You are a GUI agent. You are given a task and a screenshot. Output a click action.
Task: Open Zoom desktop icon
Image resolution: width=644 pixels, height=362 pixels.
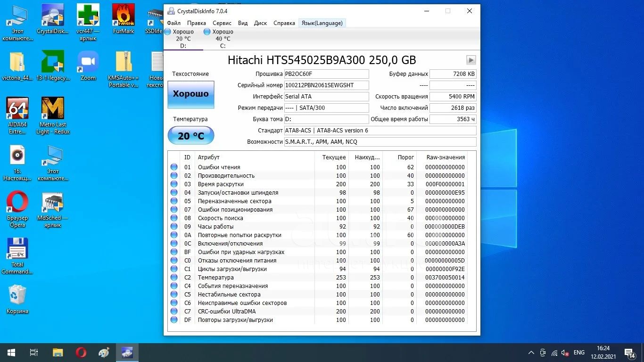click(88, 66)
